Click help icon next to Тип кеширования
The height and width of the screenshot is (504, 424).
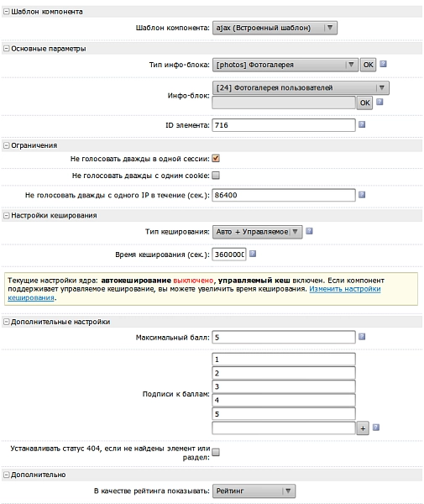click(309, 231)
